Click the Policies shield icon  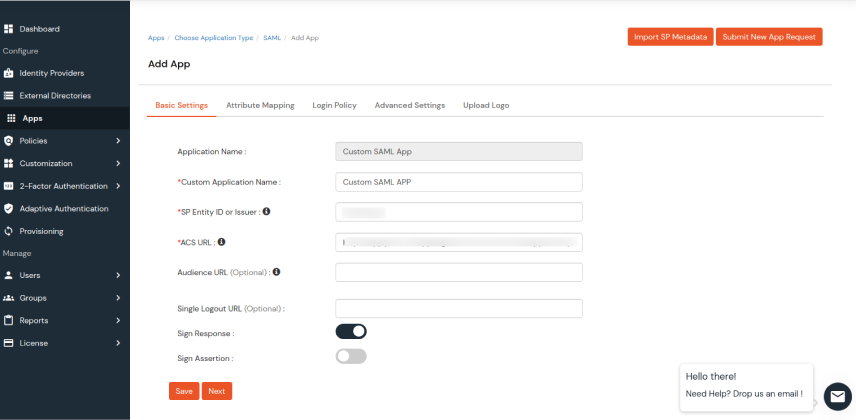8,141
